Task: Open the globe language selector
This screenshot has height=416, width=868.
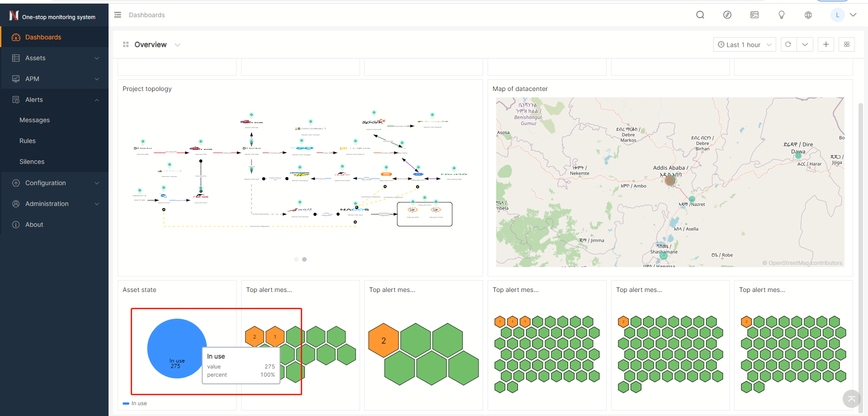Action: coord(808,15)
